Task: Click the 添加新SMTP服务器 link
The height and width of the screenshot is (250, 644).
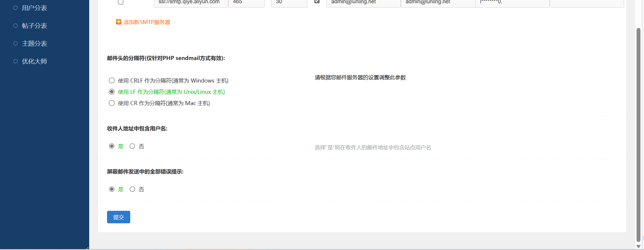Action: tap(147, 22)
